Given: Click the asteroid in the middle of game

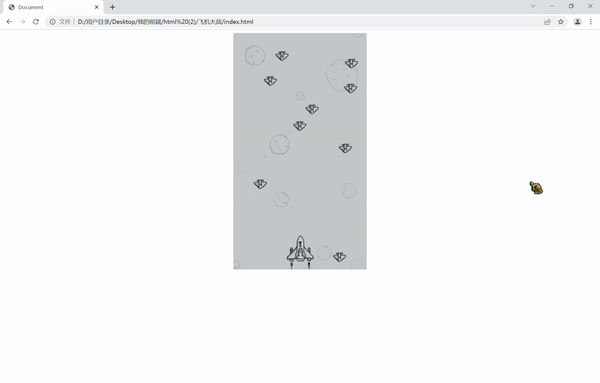Looking at the screenshot, I should click(280, 144).
